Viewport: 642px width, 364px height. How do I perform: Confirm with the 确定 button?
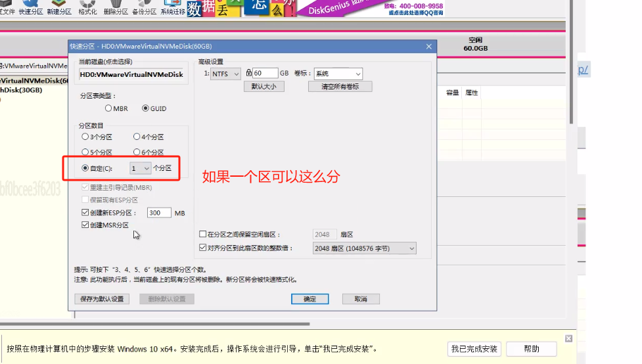[x=310, y=299]
